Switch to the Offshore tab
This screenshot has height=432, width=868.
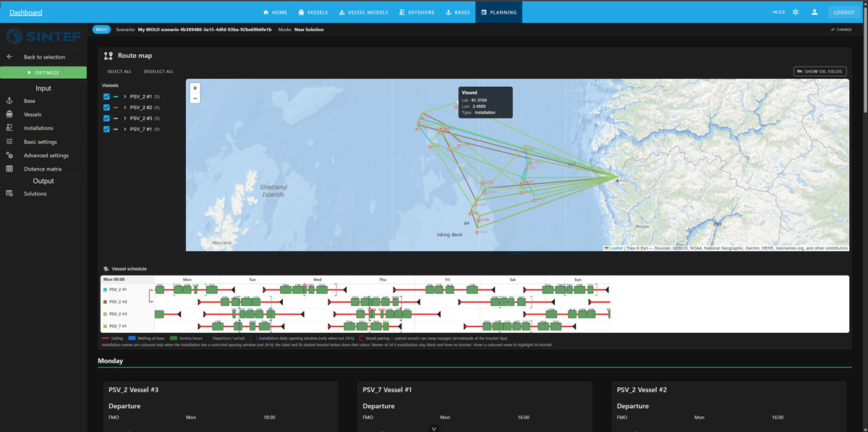pyautogui.click(x=416, y=12)
